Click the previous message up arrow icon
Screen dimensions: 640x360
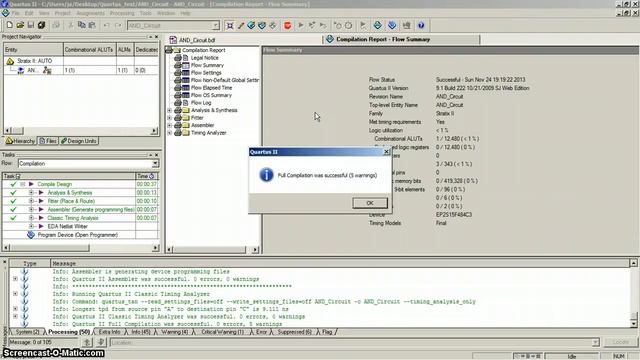pyautogui.click(x=87, y=342)
